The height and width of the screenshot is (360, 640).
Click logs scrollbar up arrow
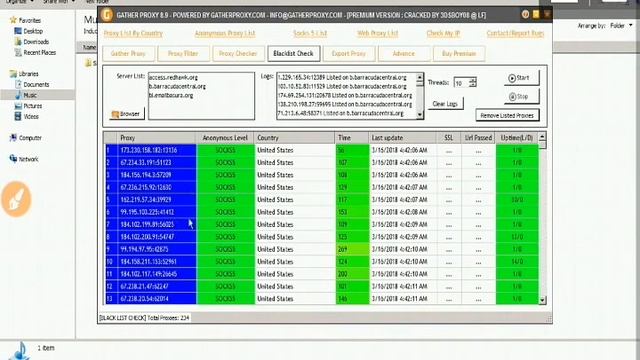(420, 77)
